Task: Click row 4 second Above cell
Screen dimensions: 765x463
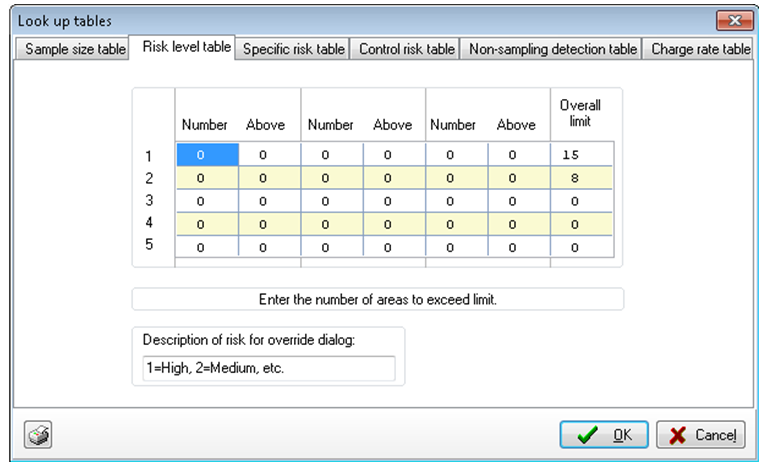Action: coord(395,224)
